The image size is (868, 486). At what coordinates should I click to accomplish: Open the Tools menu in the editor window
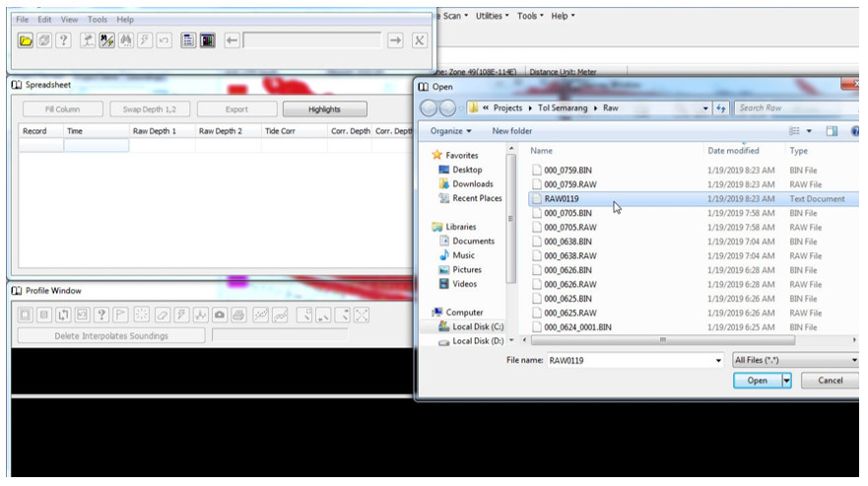pos(98,20)
